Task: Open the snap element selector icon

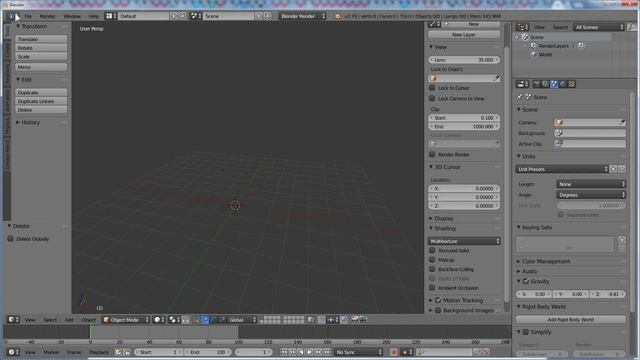Action: (x=332, y=320)
